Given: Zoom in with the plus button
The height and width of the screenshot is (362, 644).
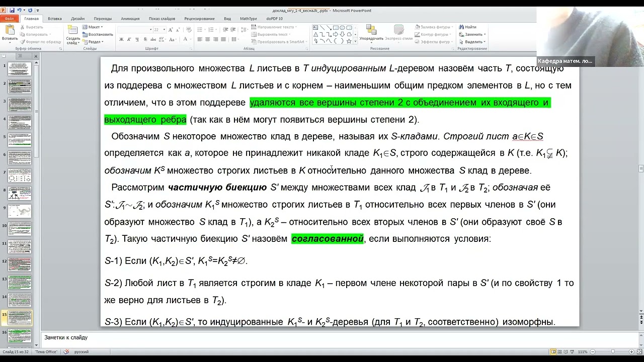Looking at the screenshot, I should 631,352.
